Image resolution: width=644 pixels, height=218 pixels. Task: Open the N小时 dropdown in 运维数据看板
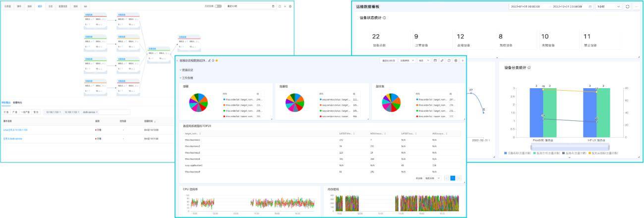coord(608,6)
